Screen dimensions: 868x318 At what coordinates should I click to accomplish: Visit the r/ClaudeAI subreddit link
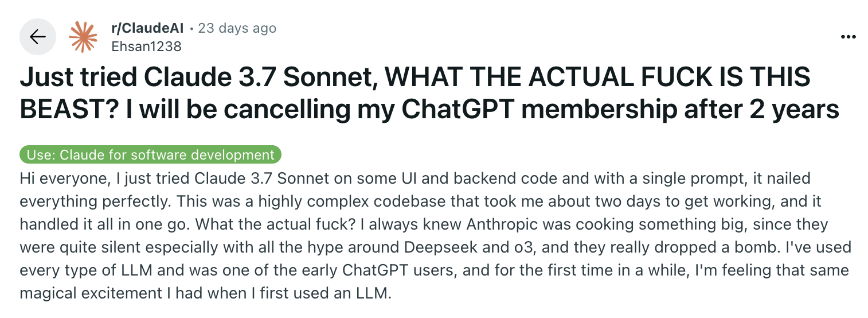point(147,28)
